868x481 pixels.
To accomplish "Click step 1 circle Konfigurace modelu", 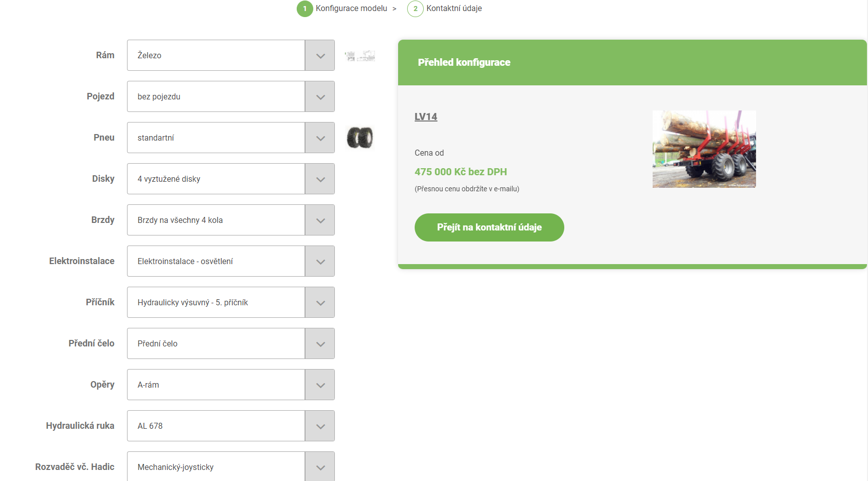I will 305,9.
